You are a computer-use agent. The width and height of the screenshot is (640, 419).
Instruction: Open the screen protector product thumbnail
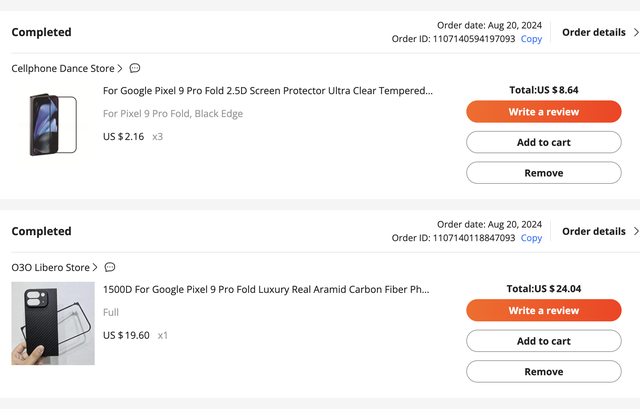click(x=52, y=124)
